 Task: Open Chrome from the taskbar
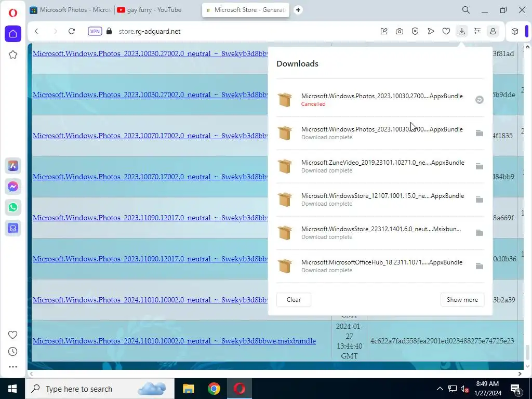(214, 389)
